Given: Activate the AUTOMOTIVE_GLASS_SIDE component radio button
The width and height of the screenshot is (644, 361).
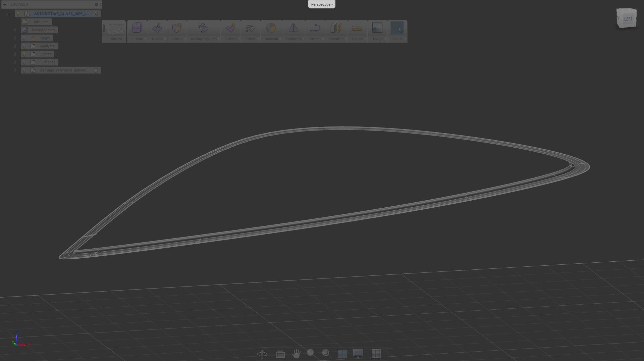Looking at the screenshot, I should point(96,14).
